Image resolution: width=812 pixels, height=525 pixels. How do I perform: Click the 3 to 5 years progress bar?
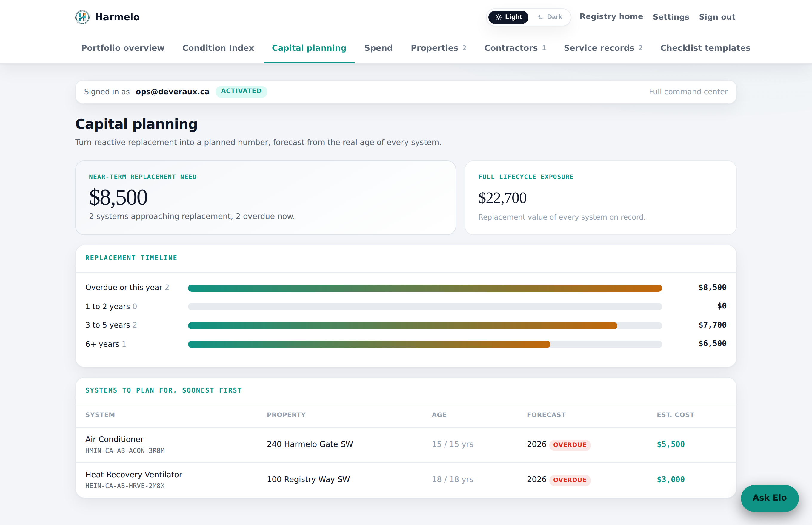[425, 325]
